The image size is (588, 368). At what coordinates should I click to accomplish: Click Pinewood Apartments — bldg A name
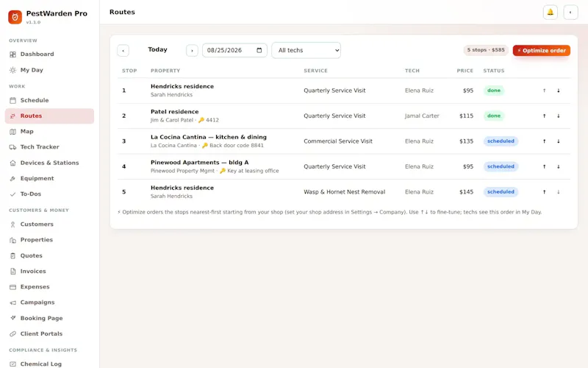click(x=199, y=163)
